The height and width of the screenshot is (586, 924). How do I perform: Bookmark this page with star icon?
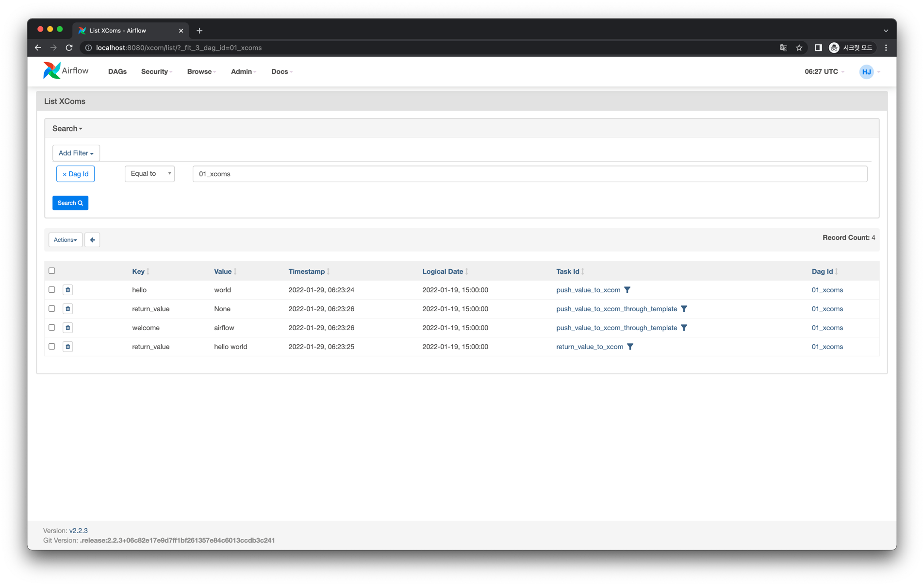[x=799, y=48]
